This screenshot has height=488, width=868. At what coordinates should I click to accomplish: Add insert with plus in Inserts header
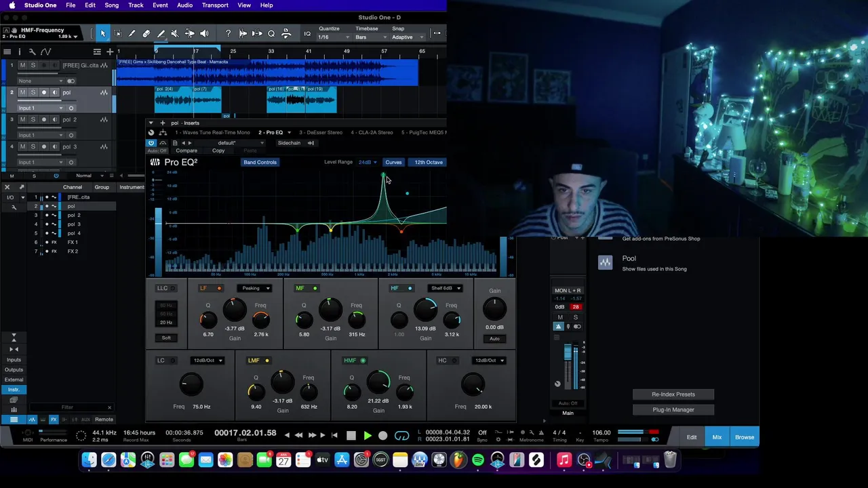tap(163, 123)
